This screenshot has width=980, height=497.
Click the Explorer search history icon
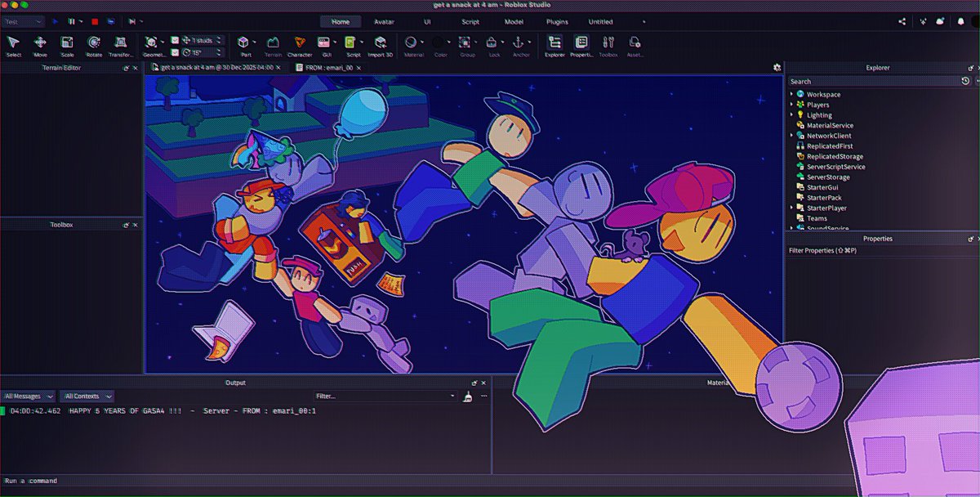coord(966,81)
